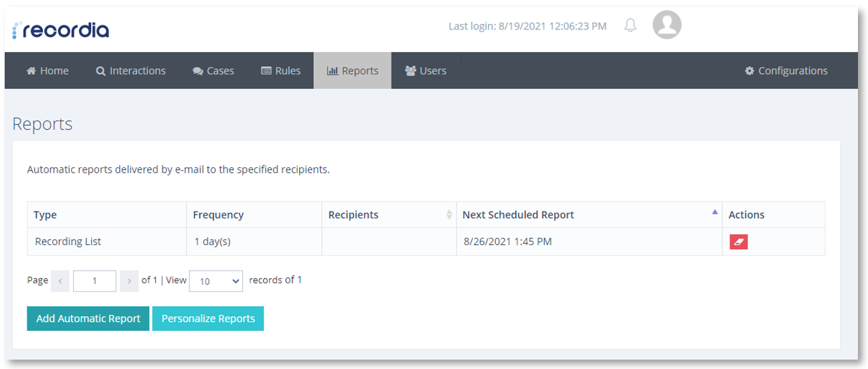Go to next page arrow
Screen dimensions: 868x369
[129, 281]
